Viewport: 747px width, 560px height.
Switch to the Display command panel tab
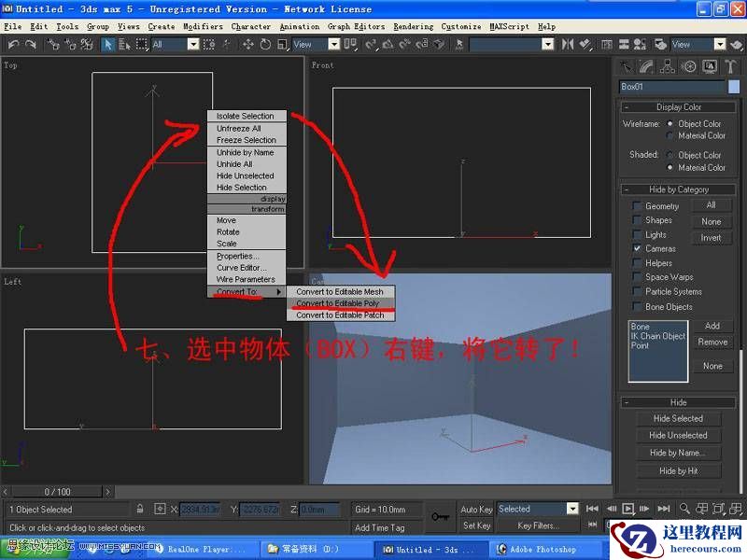[x=709, y=66]
